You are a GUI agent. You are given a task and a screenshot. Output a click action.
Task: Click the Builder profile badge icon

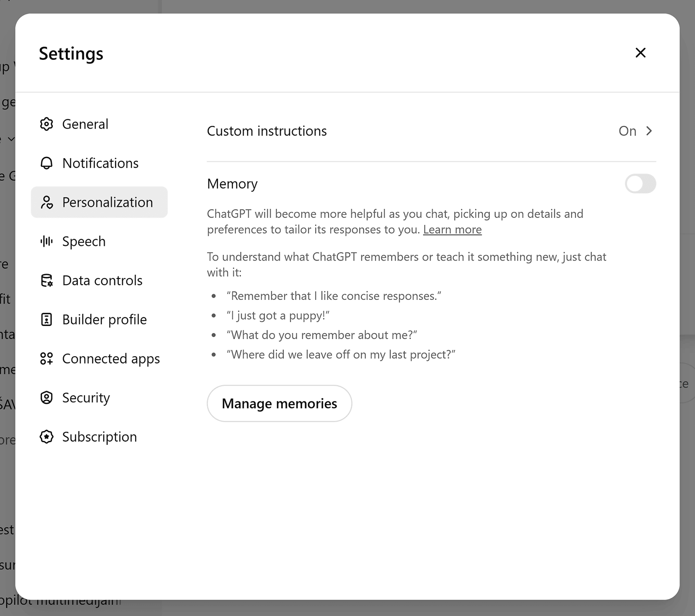[x=46, y=320]
